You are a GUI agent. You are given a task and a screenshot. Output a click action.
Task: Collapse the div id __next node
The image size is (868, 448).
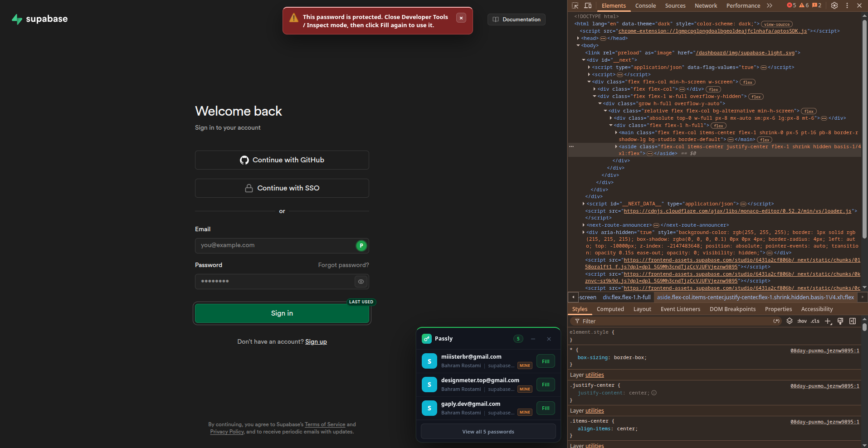[584, 60]
